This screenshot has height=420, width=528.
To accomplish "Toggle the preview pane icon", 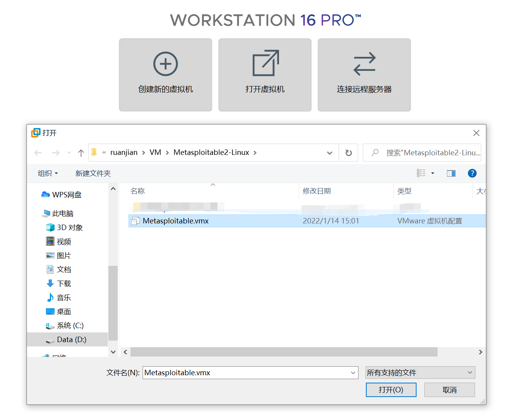I will tap(451, 173).
